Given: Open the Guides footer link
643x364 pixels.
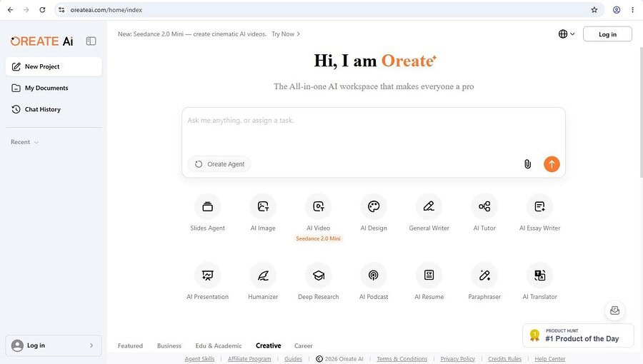Looking at the screenshot, I should coord(293,359).
